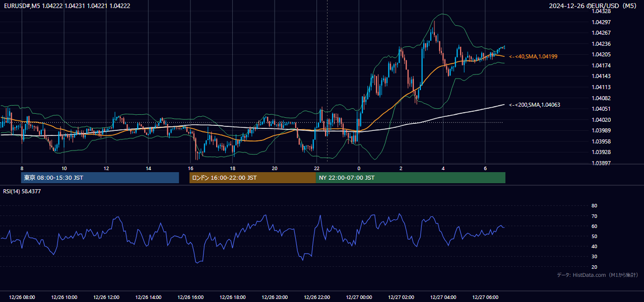Click the RSI 40 level label
The width and height of the screenshot is (644, 302).
594,246
